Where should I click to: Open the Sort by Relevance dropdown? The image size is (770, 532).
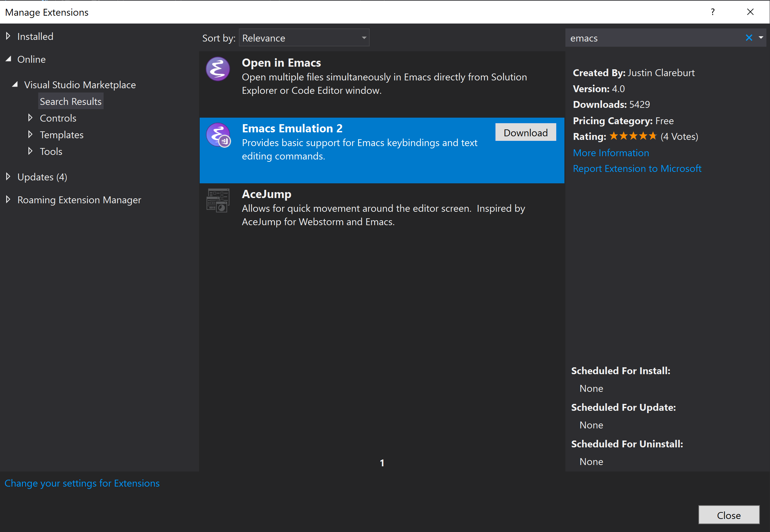pyautogui.click(x=304, y=38)
